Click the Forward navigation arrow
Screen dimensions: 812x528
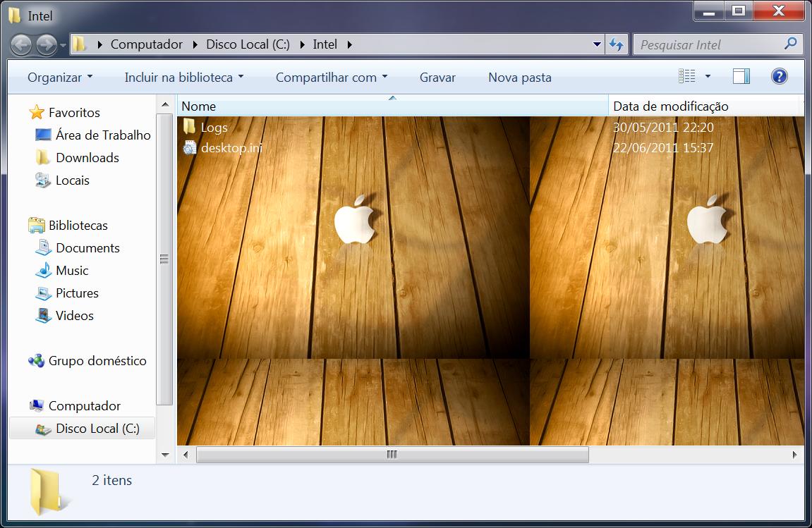click(x=46, y=45)
